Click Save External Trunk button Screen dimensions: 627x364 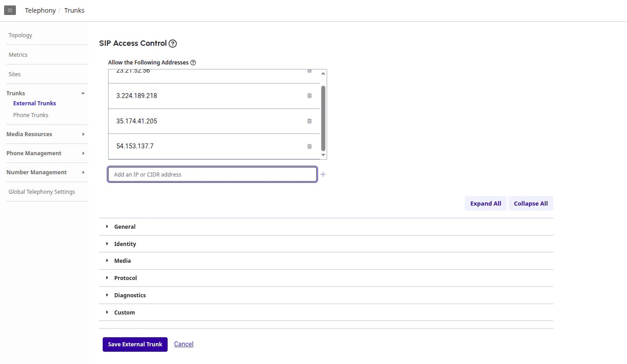click(x=135, y=344)
